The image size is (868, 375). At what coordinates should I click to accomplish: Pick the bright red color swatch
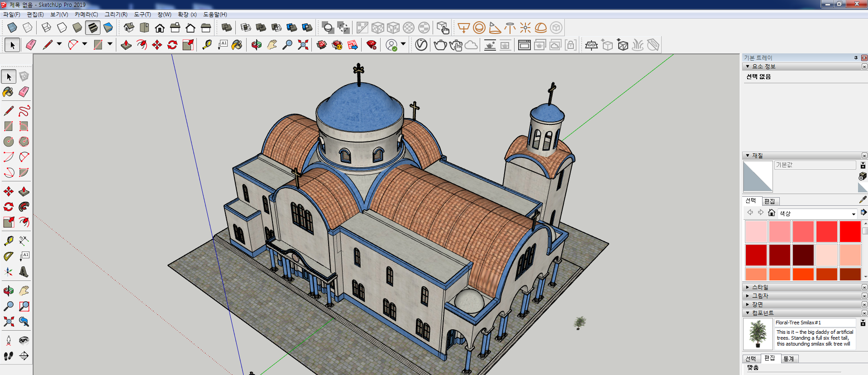pos(850,232)
